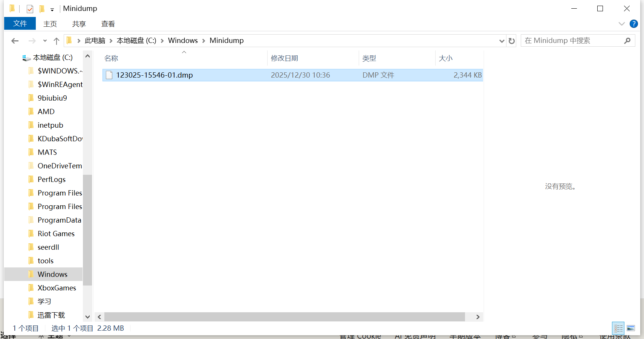Switch to Details view icon in status bar
The image size is (644, 339).
click(x=618, y=328)
